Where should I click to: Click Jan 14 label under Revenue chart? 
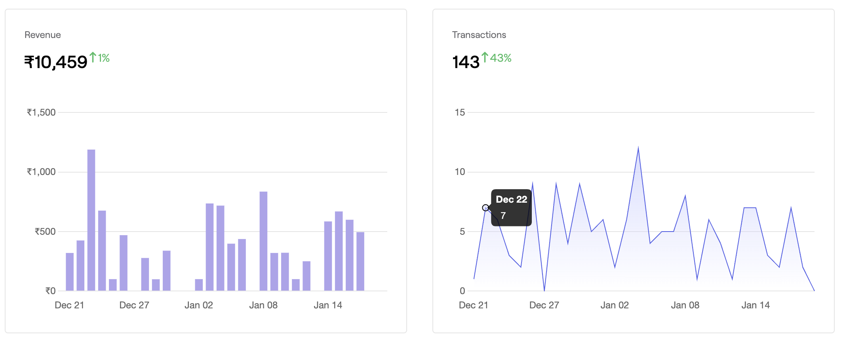pyautogui.click(x=328, y=305)
